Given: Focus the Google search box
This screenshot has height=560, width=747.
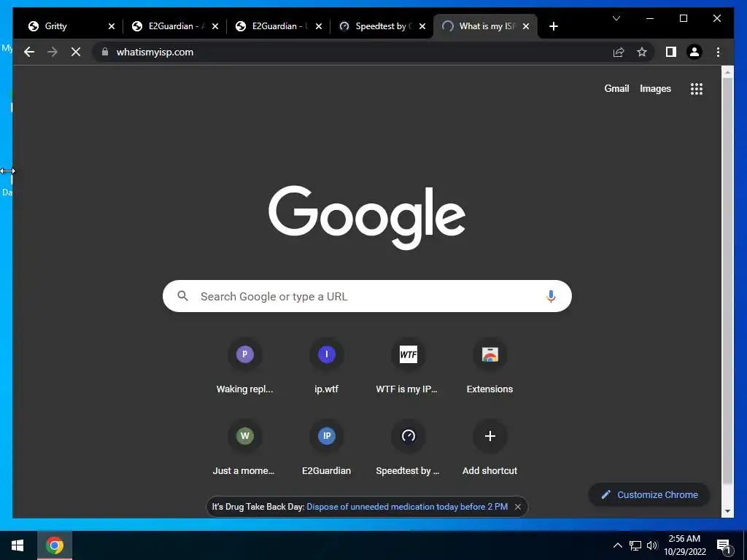Looking at the screenshot, I should [x=367, y=296].
